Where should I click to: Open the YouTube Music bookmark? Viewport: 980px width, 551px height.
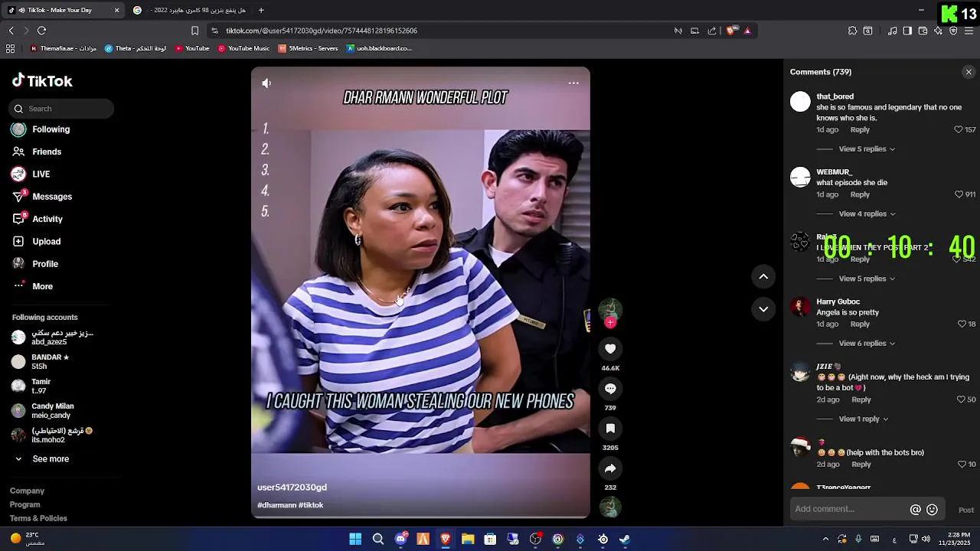[243, 48]
